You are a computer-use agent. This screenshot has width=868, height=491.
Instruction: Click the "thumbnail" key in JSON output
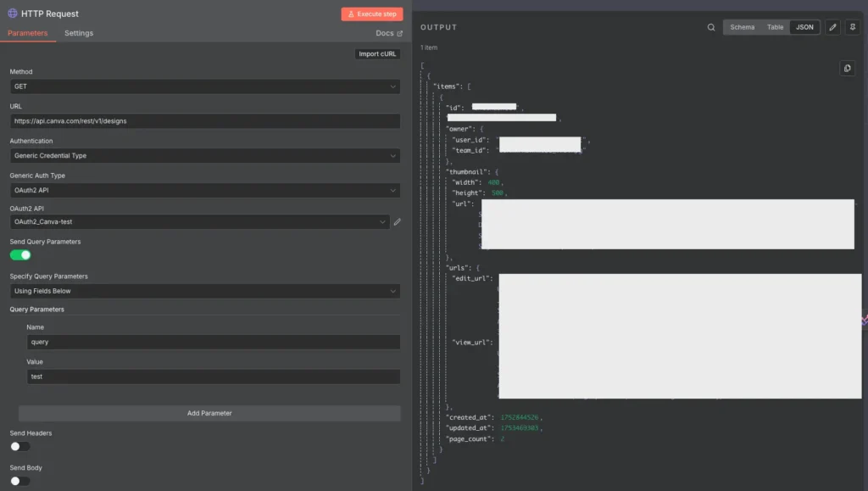point(468,172)
